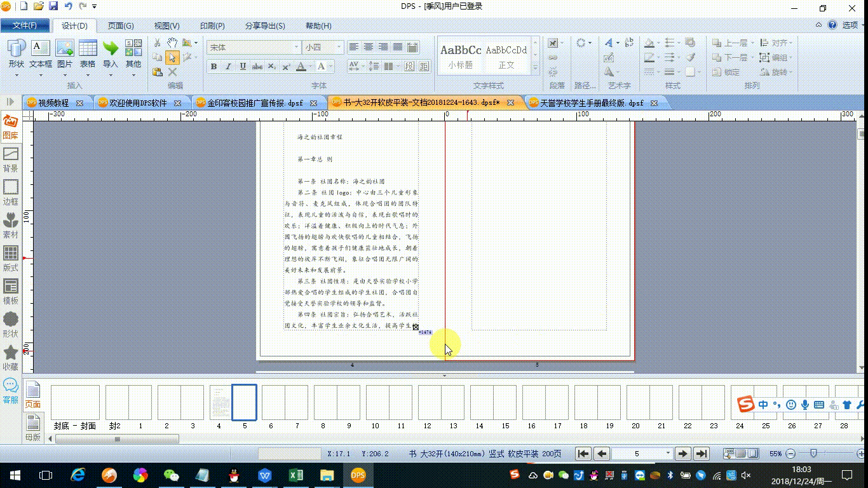Expand the 小四 font size dropdown
The height and width of the screenshot is (488, 868).
point(339,48)
